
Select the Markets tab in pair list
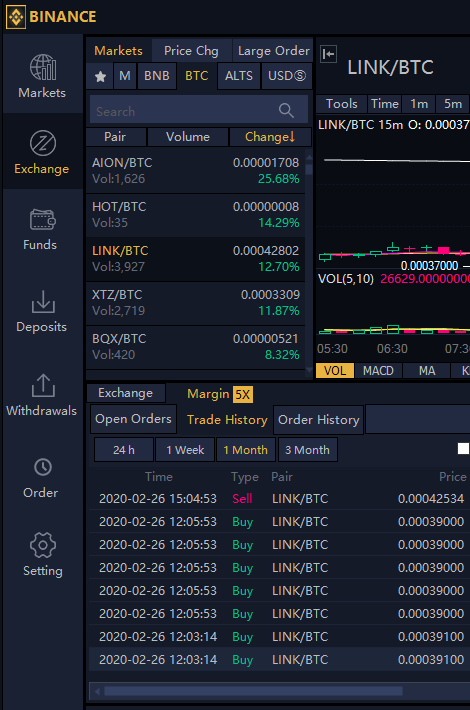coord(118,51)
